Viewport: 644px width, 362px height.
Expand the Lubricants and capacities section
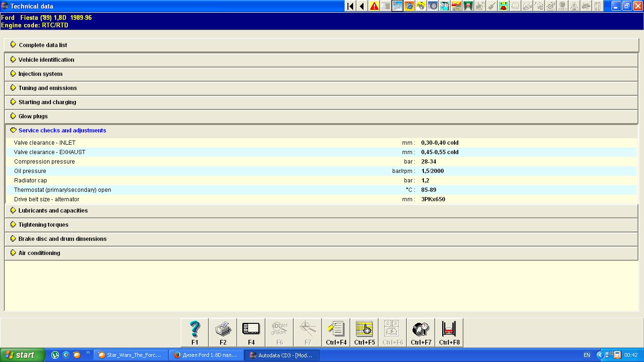tap(53, 211)
